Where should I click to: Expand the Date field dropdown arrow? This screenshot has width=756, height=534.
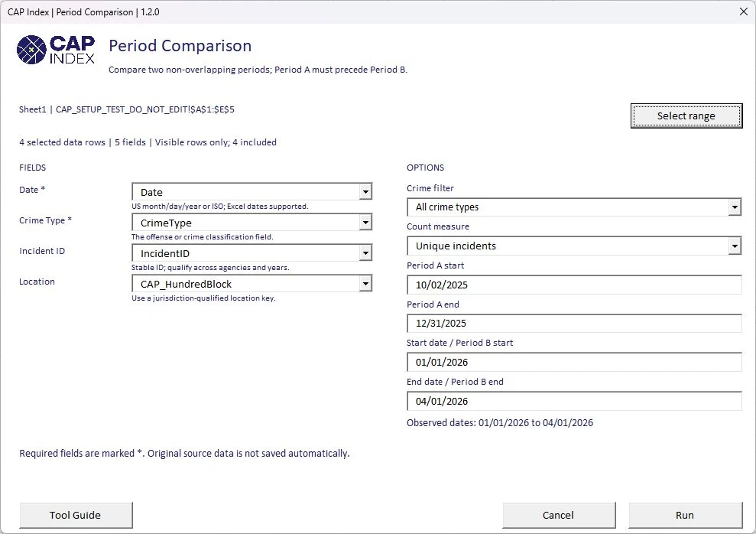(365, 192)
